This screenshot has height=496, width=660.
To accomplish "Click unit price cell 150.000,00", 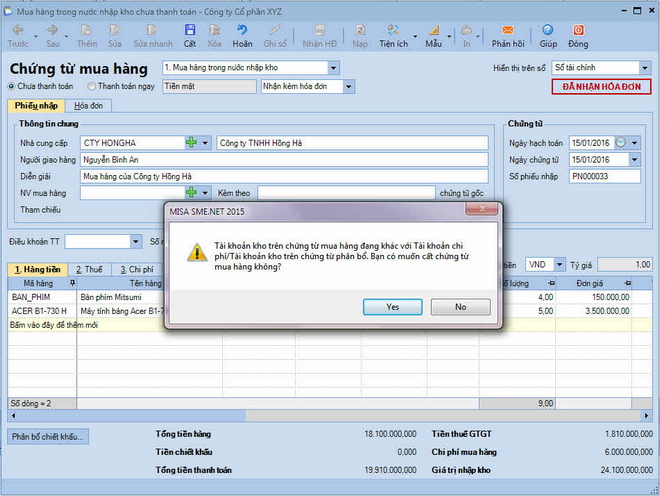I will point(593,297).
